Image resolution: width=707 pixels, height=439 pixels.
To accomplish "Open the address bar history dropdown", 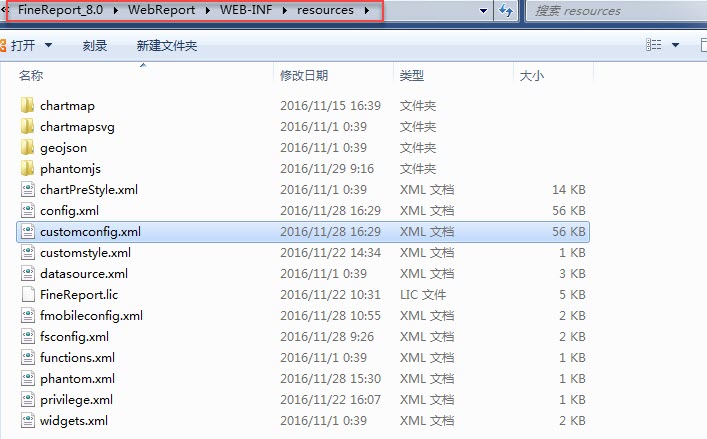I will click(x=483, y=10).
